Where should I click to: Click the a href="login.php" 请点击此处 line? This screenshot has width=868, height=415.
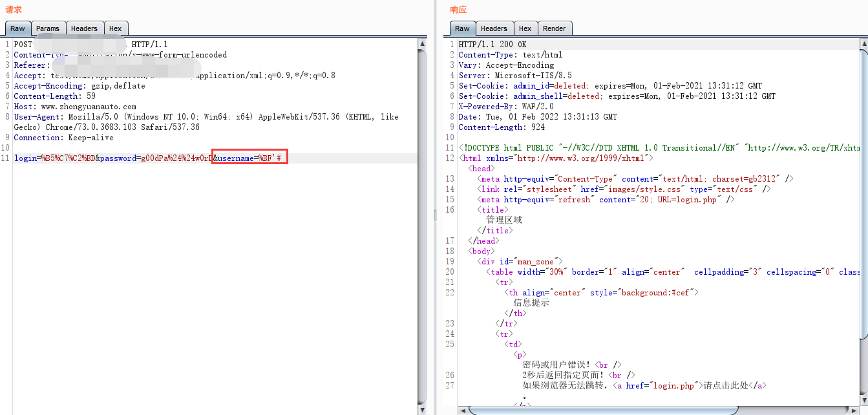[x=644, y=385]
